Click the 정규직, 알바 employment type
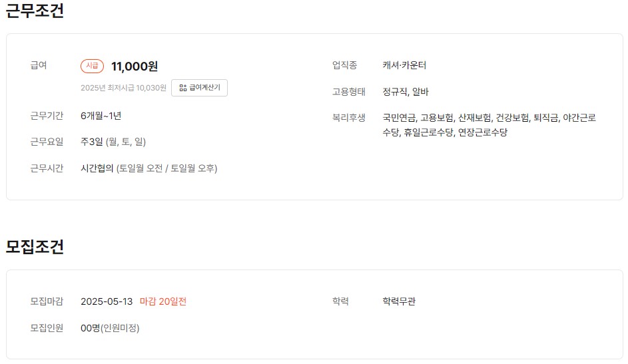Screen dimensions: 628x364 [406, 92]
